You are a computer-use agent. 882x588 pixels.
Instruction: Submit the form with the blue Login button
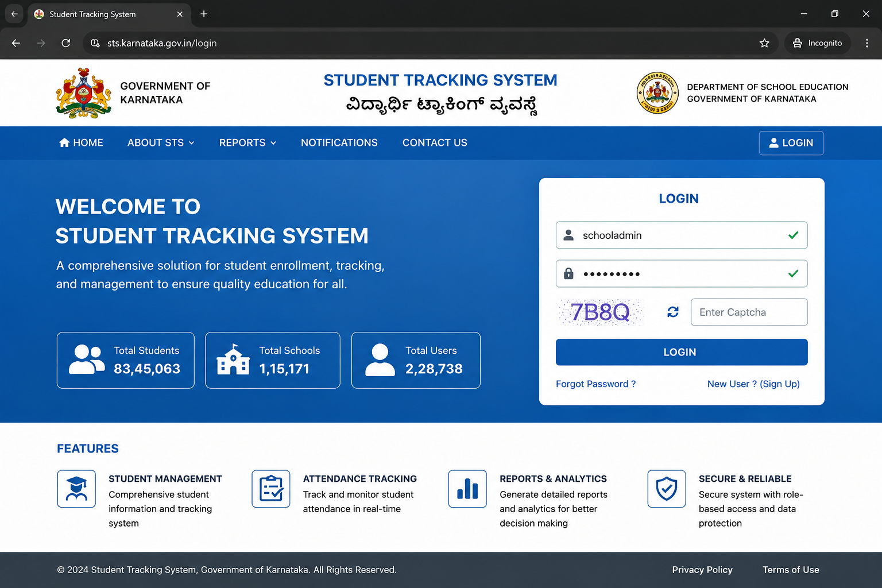682,352
